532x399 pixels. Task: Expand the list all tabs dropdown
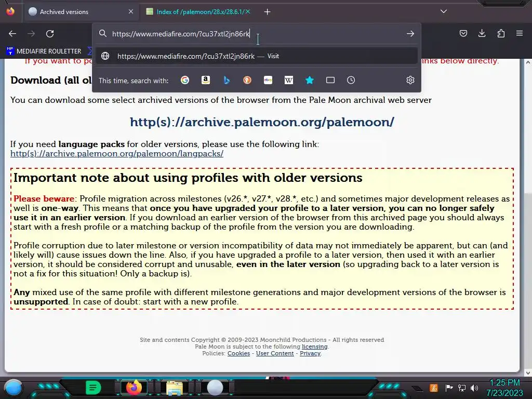[x=444, y=11]
